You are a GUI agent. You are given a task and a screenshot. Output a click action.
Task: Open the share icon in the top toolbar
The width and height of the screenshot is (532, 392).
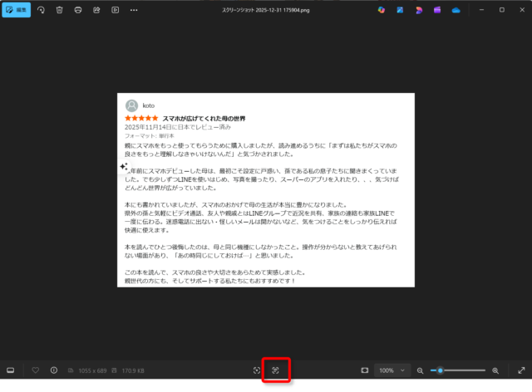coord(96,10)
